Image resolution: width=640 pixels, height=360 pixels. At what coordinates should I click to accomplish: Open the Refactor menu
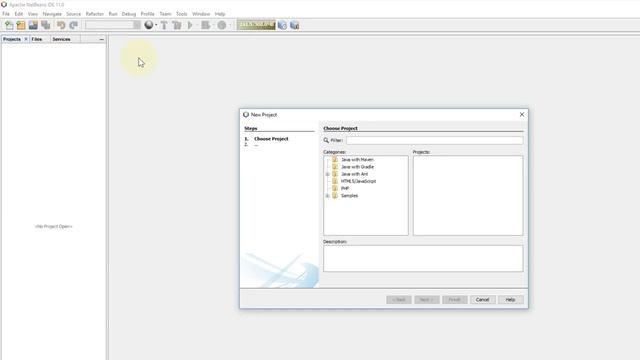point(95,14)
